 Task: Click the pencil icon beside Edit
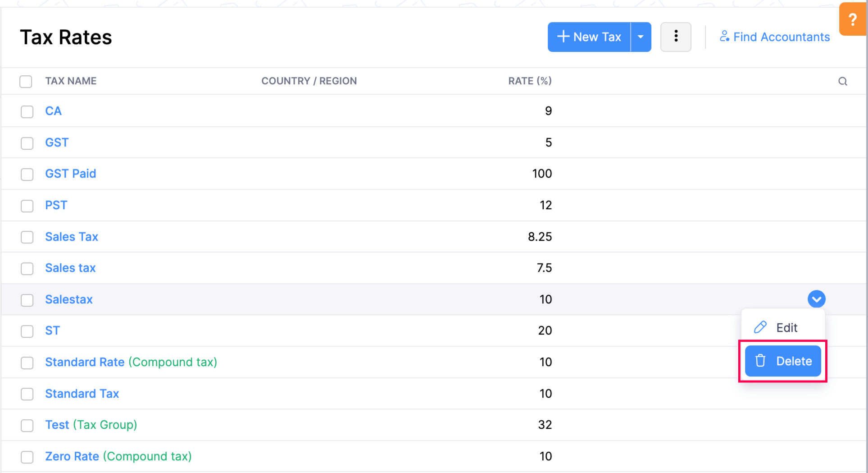760,327
